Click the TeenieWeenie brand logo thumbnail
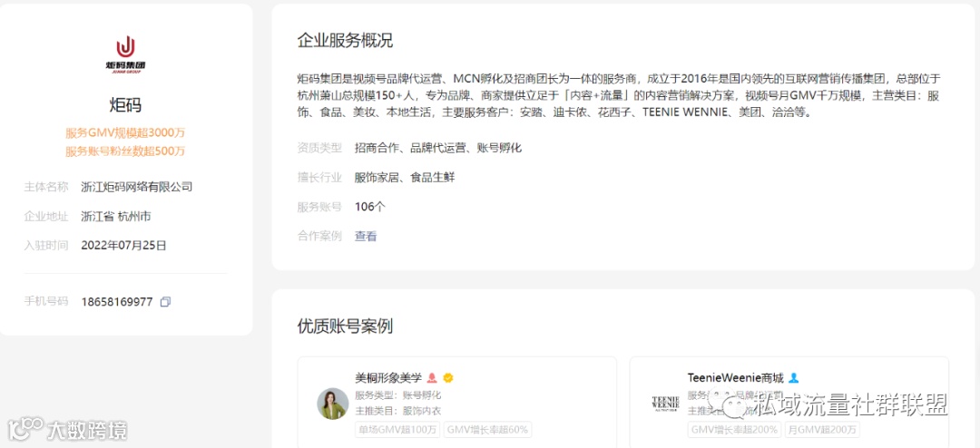 [665, 404]
